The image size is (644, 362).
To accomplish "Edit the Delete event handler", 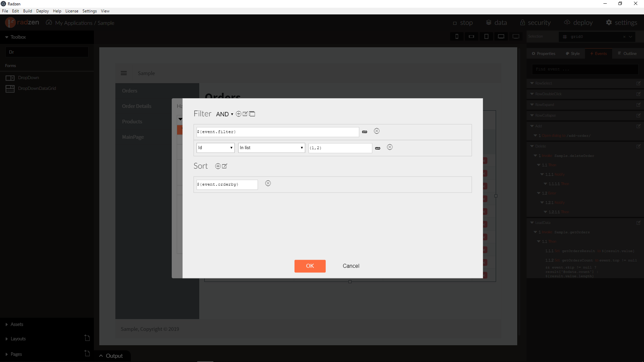I will [638, 146].
